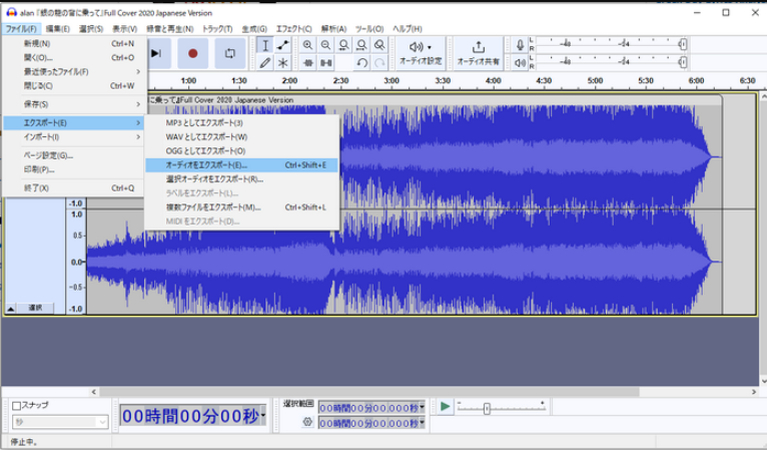Open the snap unit 秒 dropdown
This screenshot has width=767, height=450.
click(x=60, y=422)
